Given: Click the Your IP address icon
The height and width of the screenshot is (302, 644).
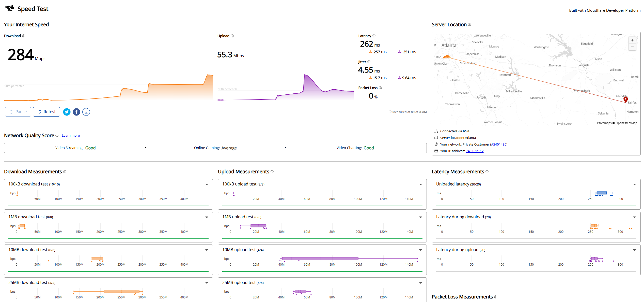Looking at the screenshot, I should point(436,151).
